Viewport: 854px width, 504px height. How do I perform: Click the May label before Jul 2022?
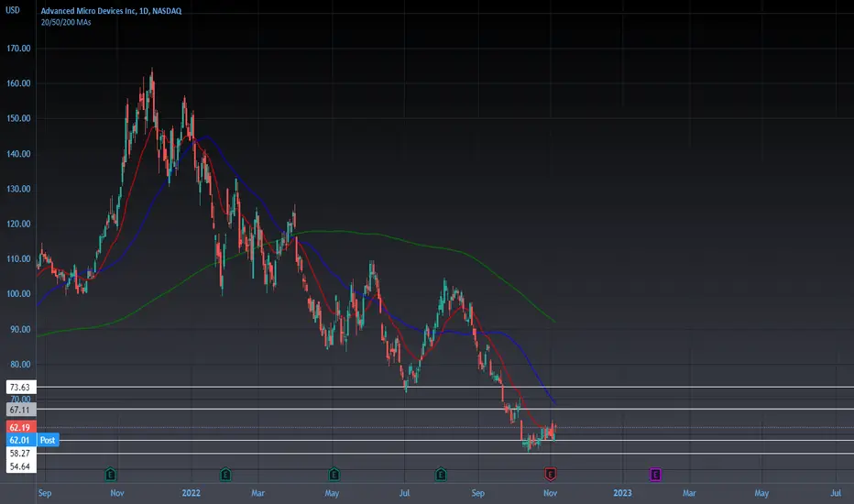(332, 493)
